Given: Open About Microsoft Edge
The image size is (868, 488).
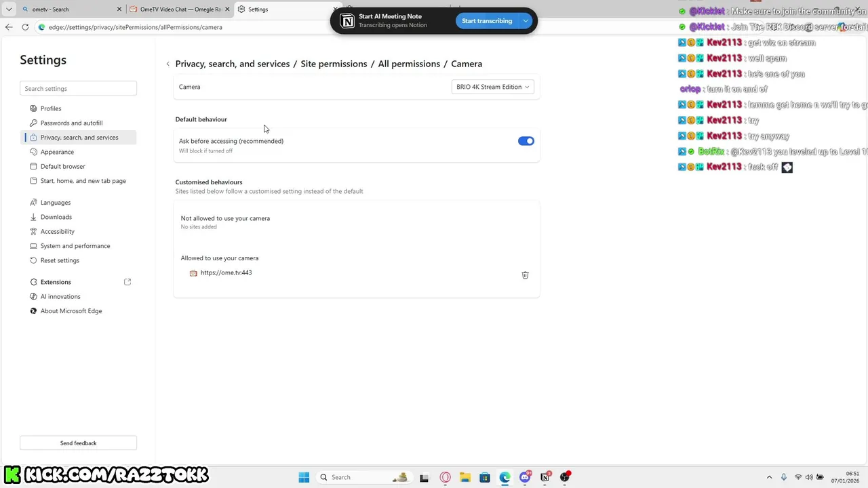Looking at the screenshot, I should click(79, 311).
